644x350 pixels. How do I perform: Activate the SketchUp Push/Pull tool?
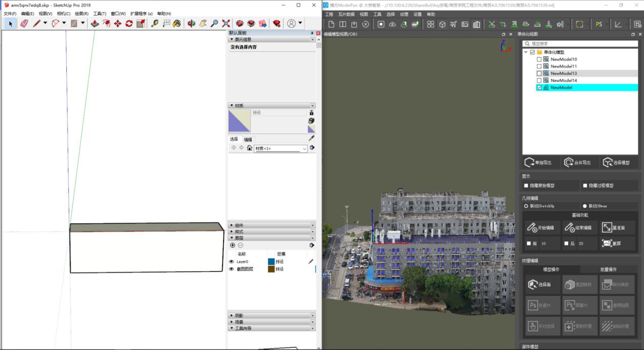(95, 23)
